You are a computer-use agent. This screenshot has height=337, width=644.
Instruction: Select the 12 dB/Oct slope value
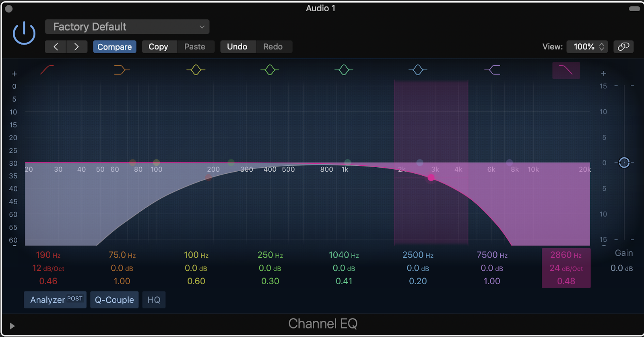[48, 268]
